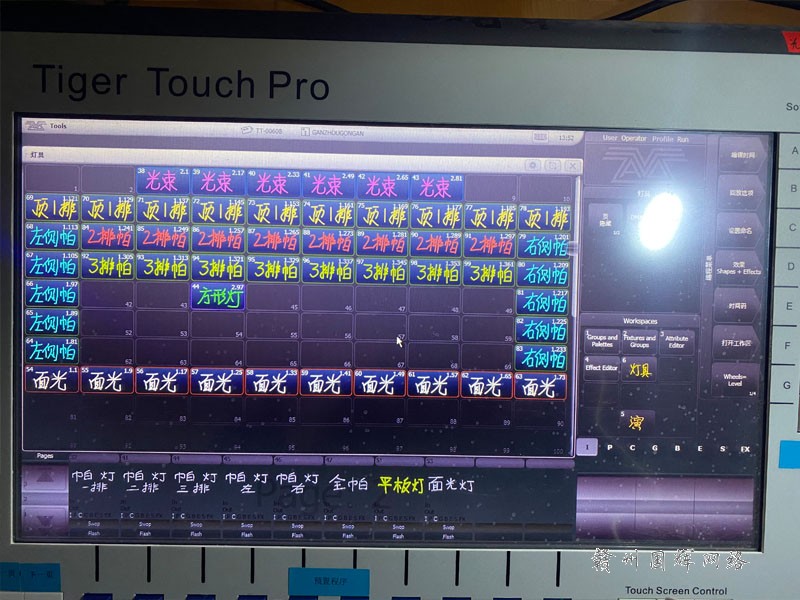The width and height of the screenshot is (800, 600).
Task: Select 右侧帕 fixture 81
Action: (543, 302)
